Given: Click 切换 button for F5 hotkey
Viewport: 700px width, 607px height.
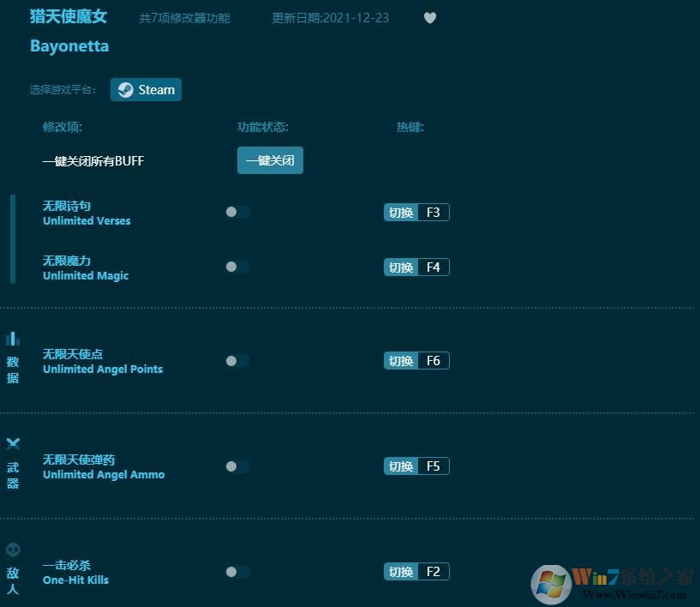Looking at the screenshot, I should [x=401, y=466].
